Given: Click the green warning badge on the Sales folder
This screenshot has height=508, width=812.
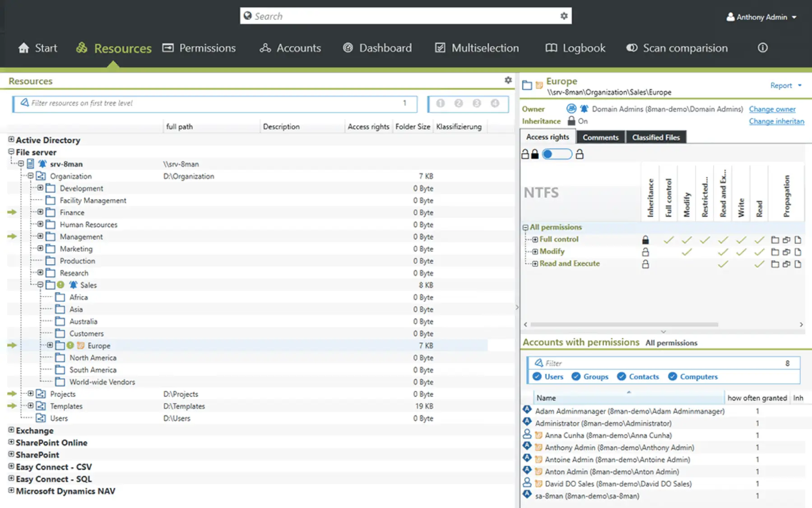Looking at the screenshot, I should tap(60, 284).
